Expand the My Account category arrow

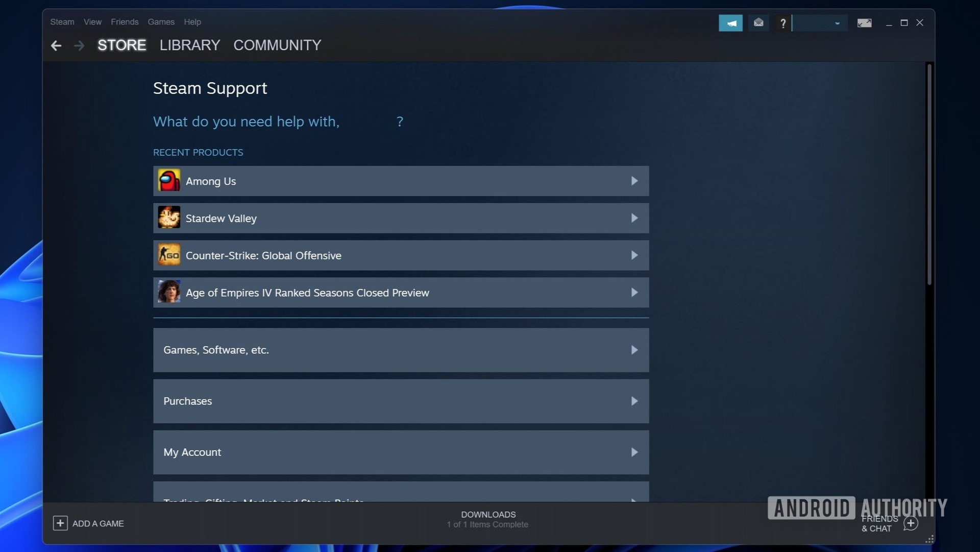pos(634,452)
